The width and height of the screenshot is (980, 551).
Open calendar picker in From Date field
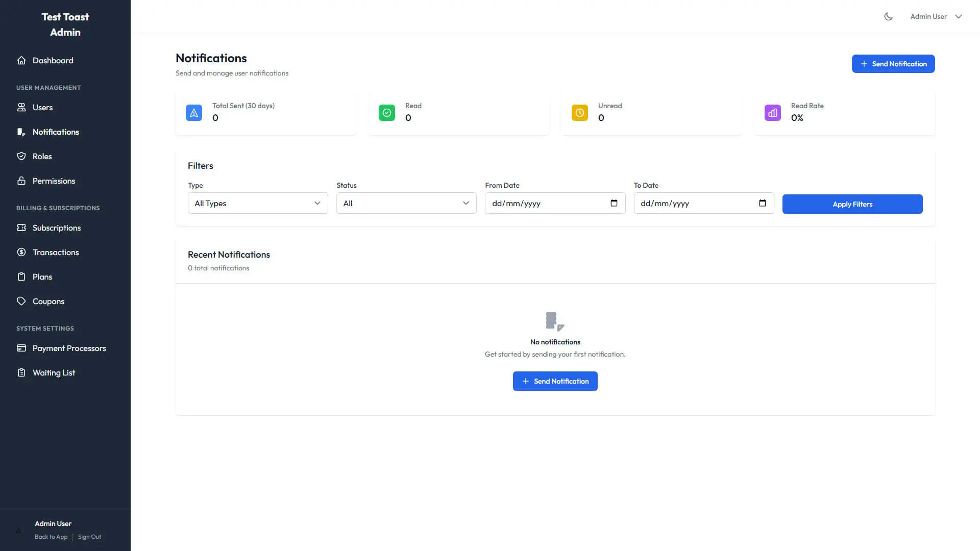(x=614, y=203)
